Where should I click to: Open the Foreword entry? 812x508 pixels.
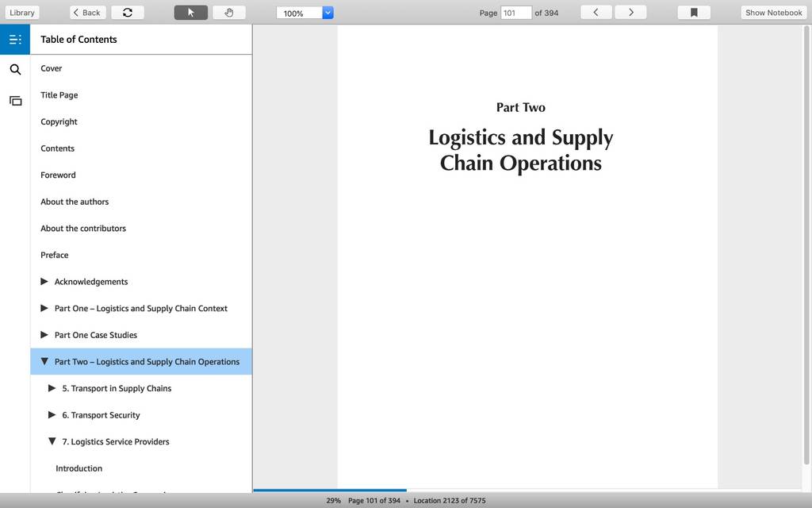[x=58, y=175]
